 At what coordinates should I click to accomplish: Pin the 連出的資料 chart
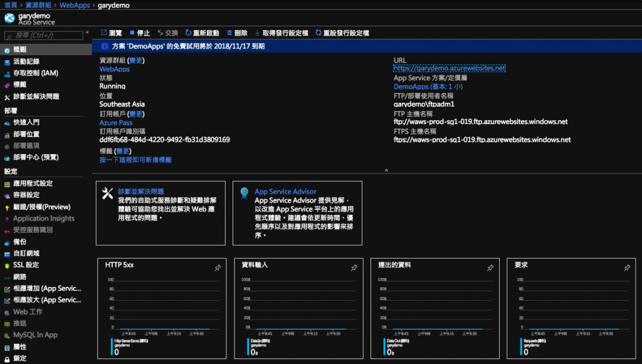tap(490, 268)
